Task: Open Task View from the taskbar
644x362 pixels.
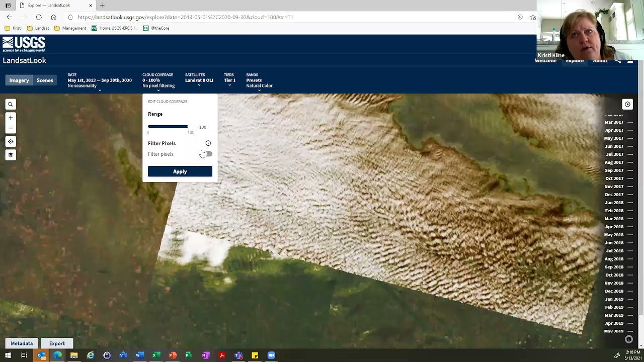Action: [24, 355]
